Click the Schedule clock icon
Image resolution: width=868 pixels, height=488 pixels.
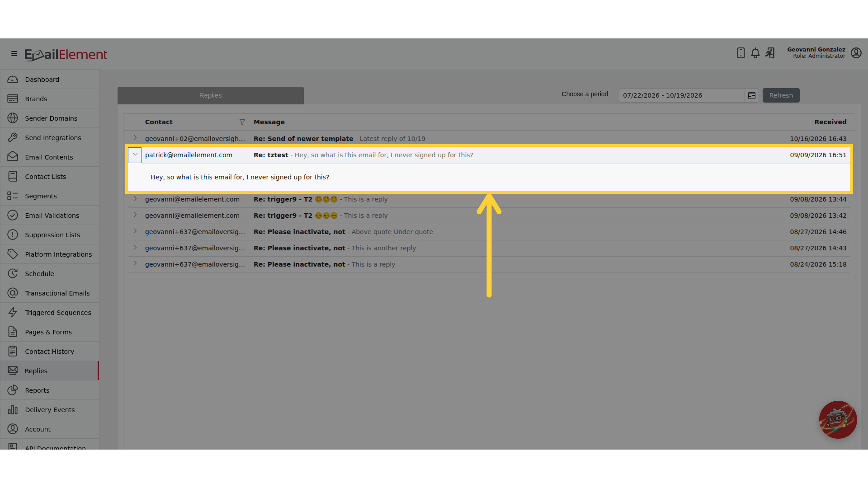(13, 273)
